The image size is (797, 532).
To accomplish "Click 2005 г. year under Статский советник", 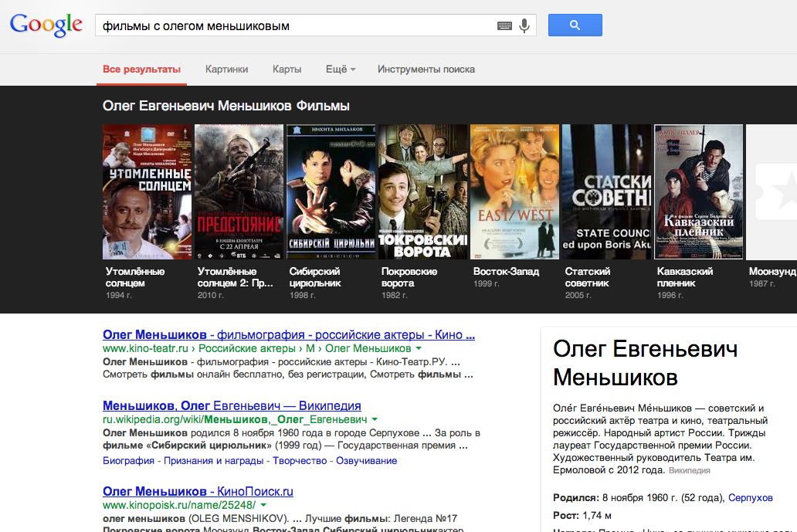I will coord(578,295).
